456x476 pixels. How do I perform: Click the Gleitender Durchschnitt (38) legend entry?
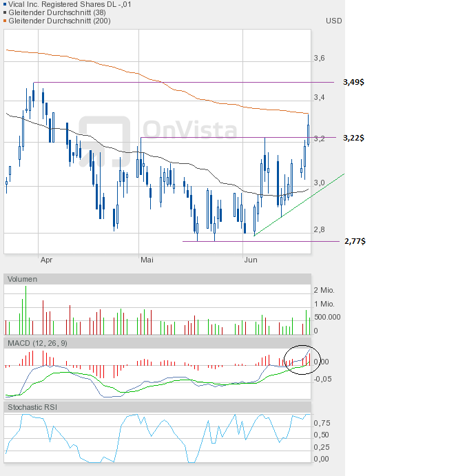click(x=57, y=12)
